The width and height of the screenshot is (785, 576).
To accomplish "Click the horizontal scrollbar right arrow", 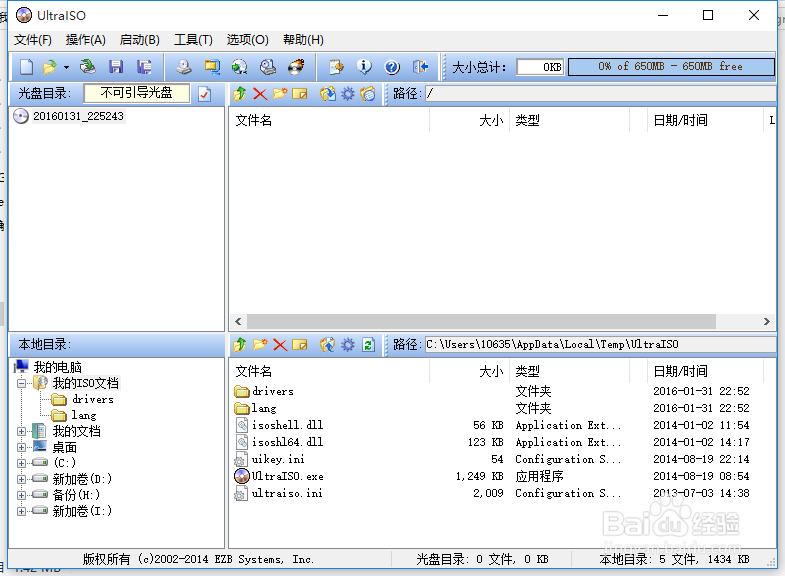I will click(766, 321).
